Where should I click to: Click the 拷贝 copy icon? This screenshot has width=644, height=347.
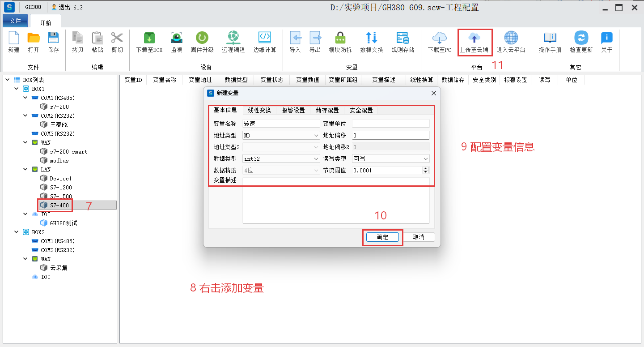pos(78,38)
